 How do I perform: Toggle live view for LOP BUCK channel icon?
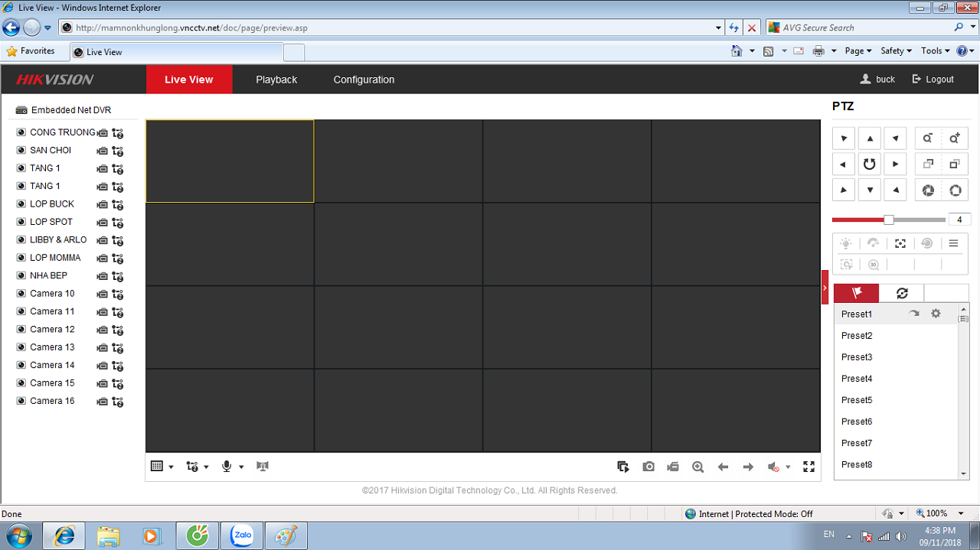point(21,204)
